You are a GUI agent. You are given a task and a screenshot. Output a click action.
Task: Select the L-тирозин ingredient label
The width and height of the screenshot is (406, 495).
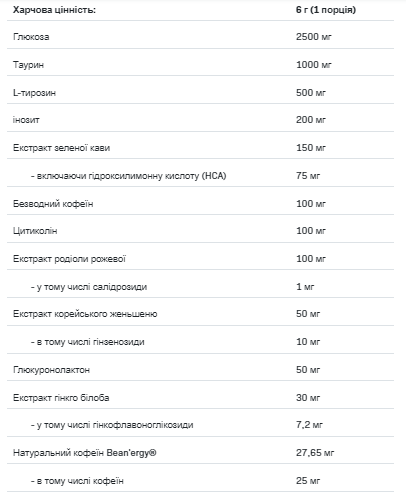coord(34,93)
